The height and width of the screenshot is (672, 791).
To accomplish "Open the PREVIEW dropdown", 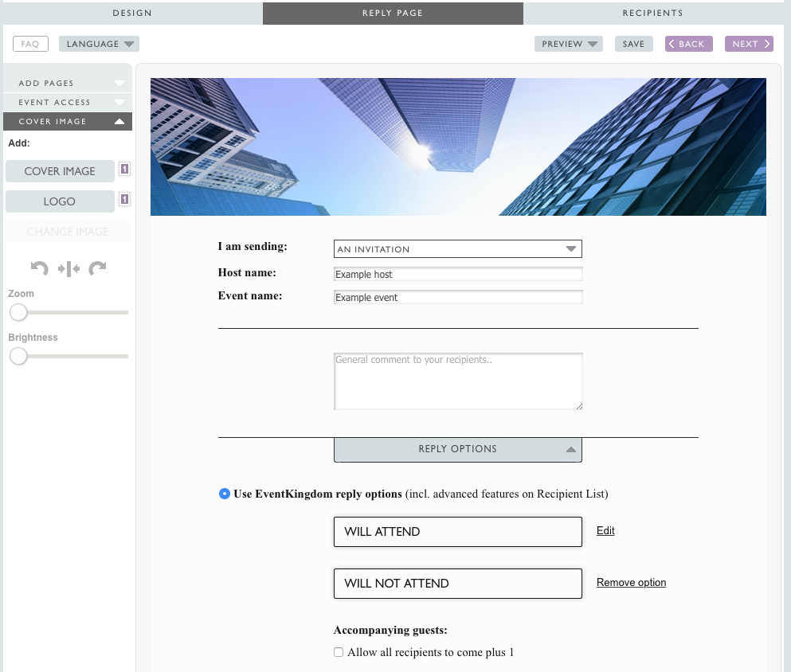I will pyautogui.click(x=569, y=44).
